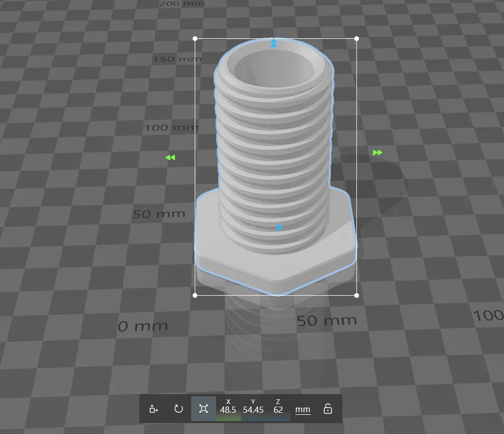Click the blue downward arrows on the model

(279, 227)
